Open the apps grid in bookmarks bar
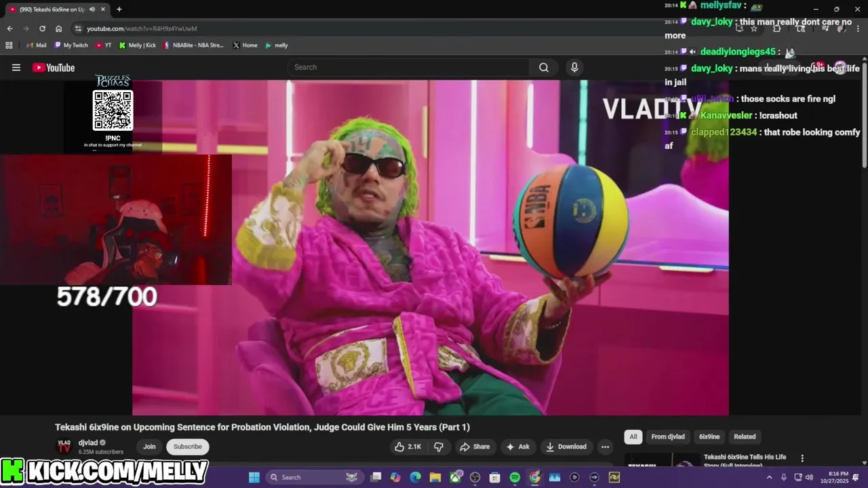 (9, 45)
